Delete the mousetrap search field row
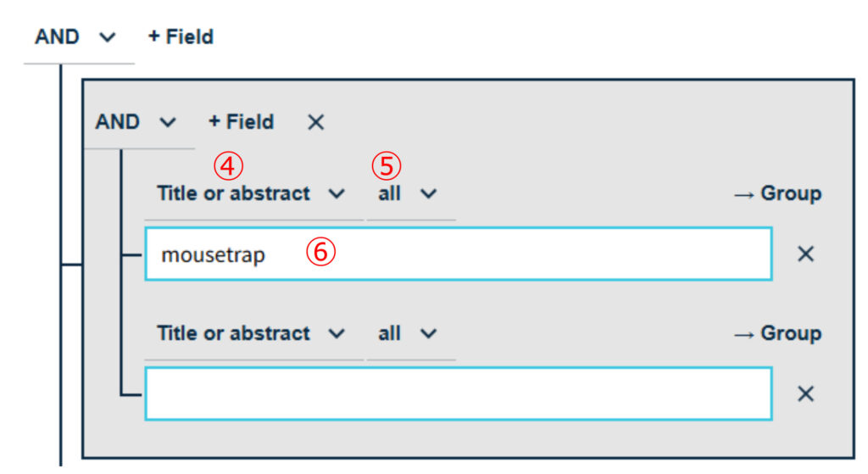The image size is (868, 474). (x=805, y=254)
